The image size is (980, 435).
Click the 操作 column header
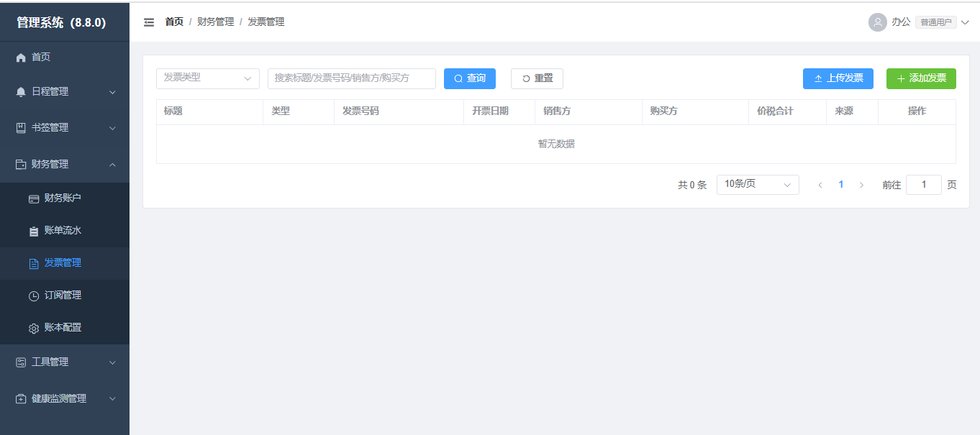coord(917,111)
